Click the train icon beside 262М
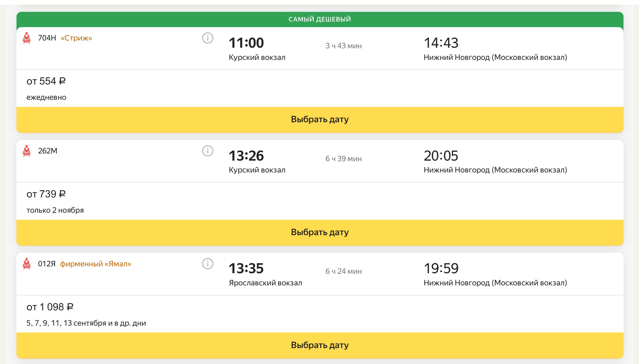Screen dimensions: 639x364 pyautogui.click(x=27, y=151)
